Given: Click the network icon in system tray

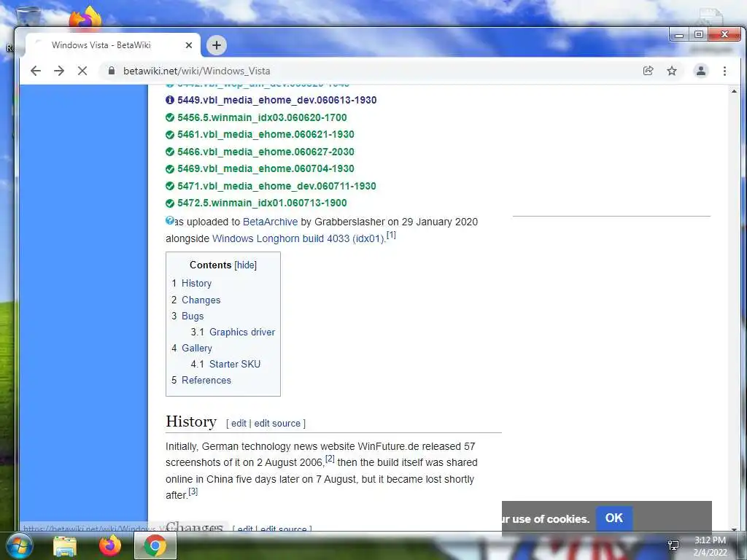Looking at the screenshot, I should click(x=673, y=545).
